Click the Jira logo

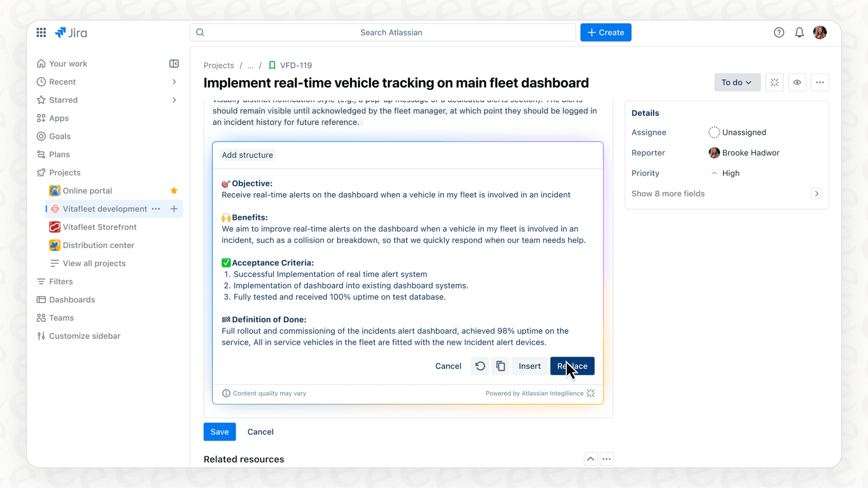coord(71,32)
